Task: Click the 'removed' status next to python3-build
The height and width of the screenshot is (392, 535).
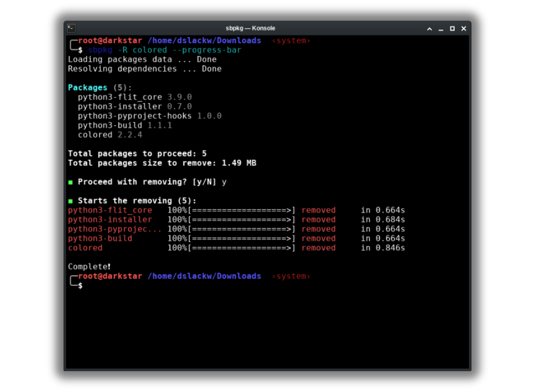Action: [x=318, y=238]
